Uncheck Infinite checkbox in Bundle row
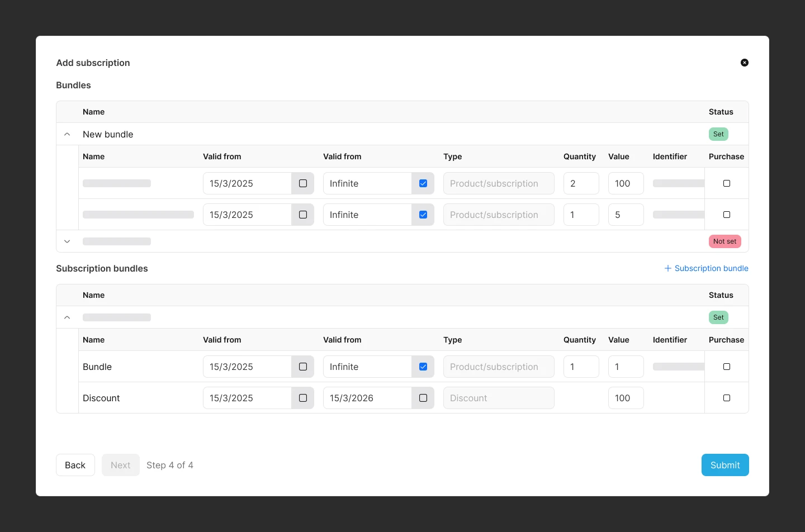The height and width of the screenshot is (532, 805). point(423,367)
